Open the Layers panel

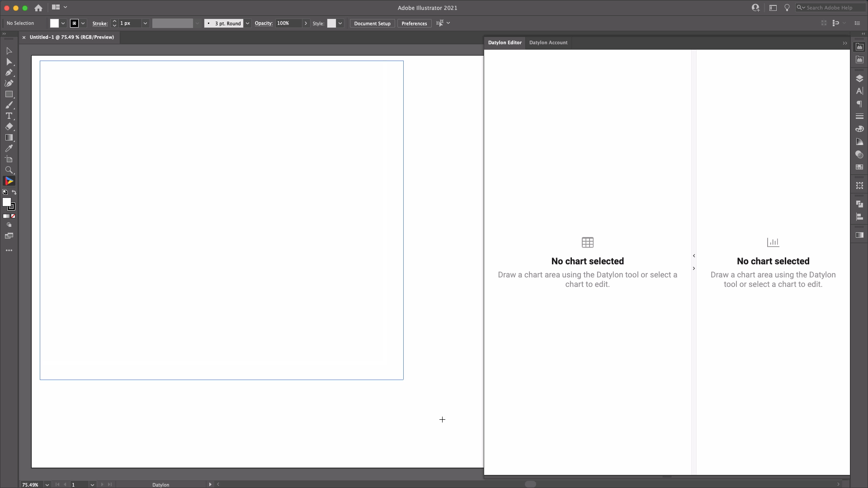coord(860,78)
